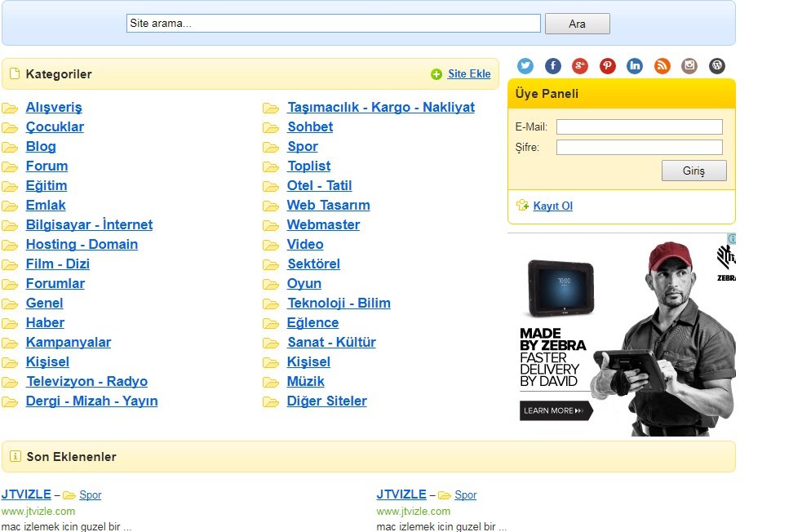The width and height of the screenshot is (802, 532).
Task: Open the Web Tasarım category
Action: [328, 205]
